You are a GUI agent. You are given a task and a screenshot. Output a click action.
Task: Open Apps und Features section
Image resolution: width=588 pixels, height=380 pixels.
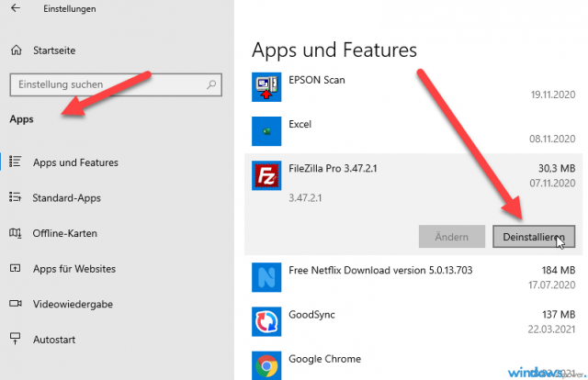pyautogui.click(x=75, y=162)
